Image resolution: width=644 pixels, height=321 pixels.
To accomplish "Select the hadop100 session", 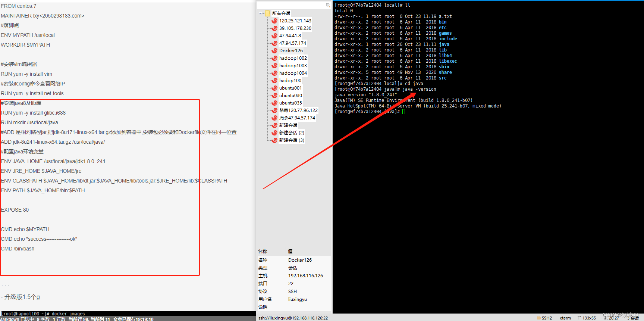I will point(290,81).
